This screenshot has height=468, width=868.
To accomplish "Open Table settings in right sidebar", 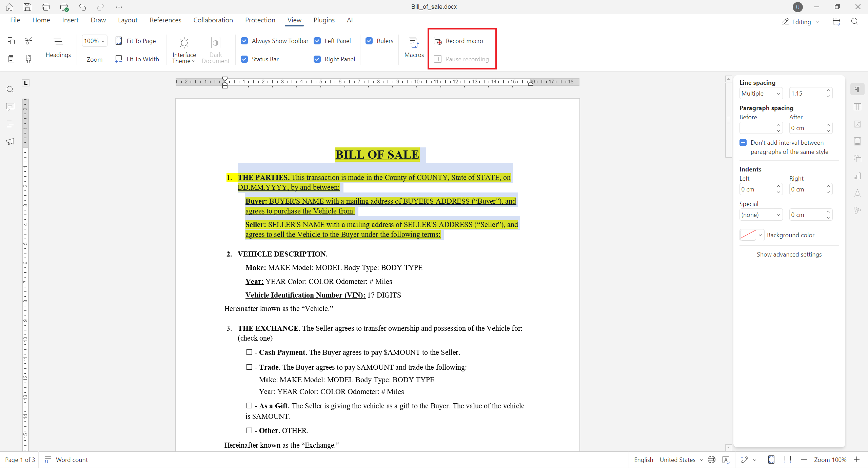I will coord(858,107).
